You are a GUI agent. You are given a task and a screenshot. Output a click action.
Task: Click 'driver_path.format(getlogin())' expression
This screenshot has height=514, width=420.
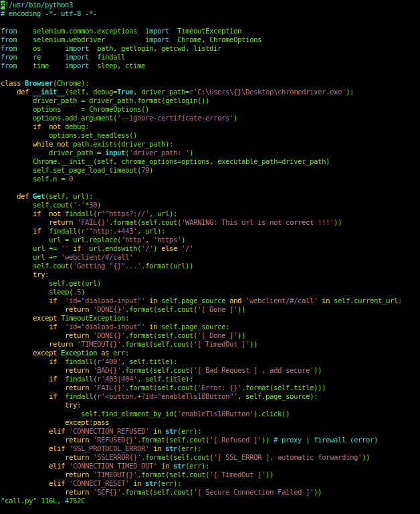pyautogui.click(x=149, y=100)
